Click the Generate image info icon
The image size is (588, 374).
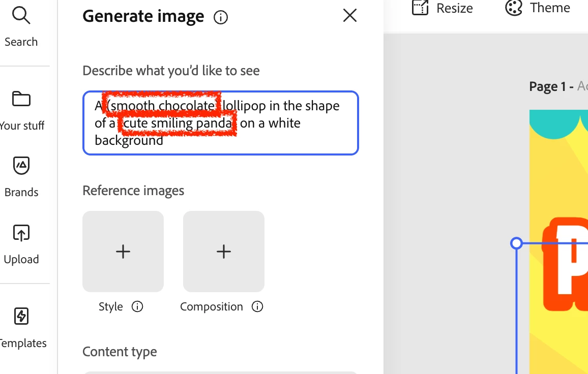[x=221, y=17]
